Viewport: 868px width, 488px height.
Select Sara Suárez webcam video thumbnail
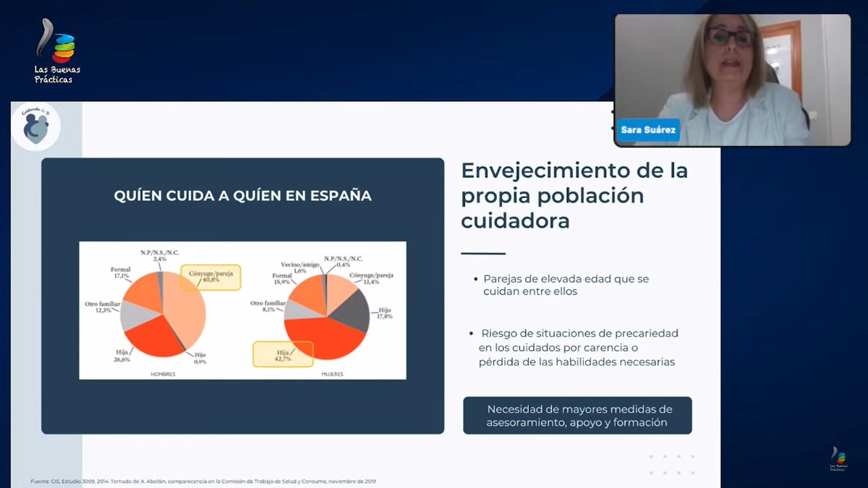732,80
